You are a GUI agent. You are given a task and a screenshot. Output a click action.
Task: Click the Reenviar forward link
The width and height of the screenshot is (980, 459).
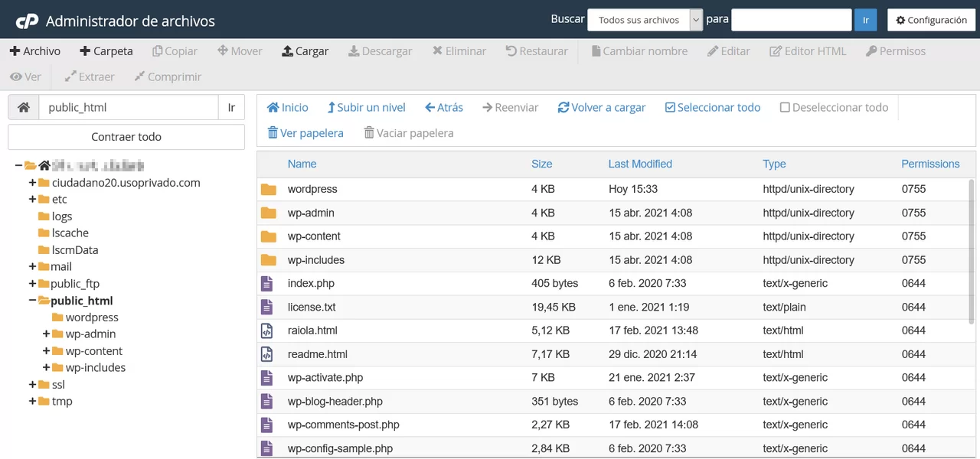[x=510, y=108]
